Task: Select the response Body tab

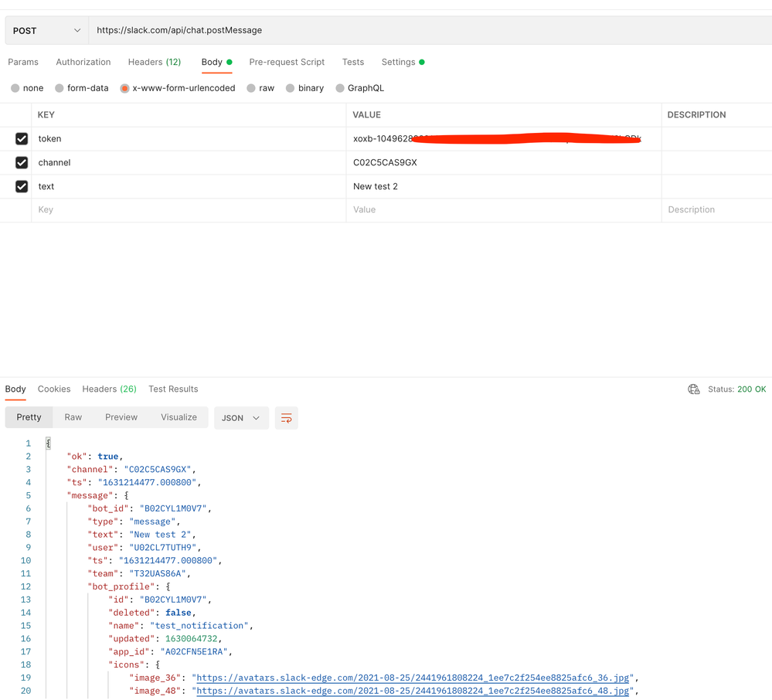Action: click(15, 389)
